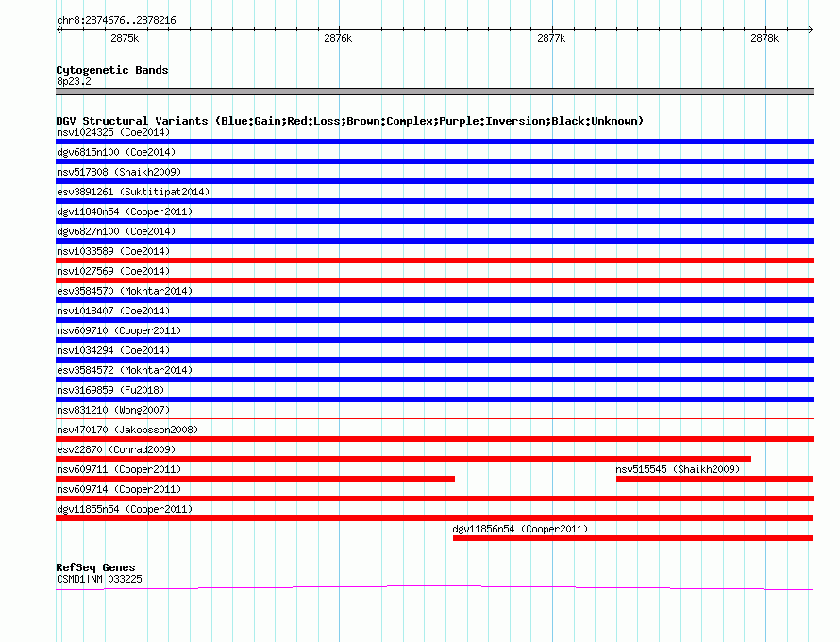
Task: Open variant dgv11848n54 (Cooper2011) label
Action: (x=125, y=211)
